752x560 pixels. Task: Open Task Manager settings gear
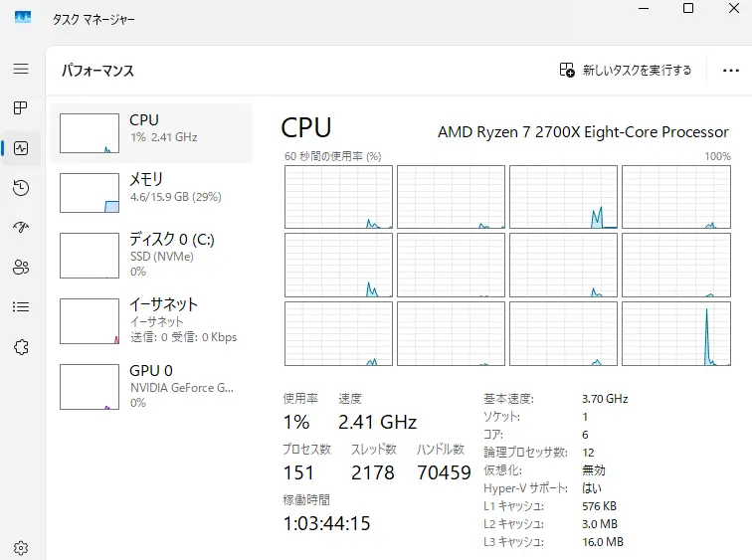click(x=21, y=547)
